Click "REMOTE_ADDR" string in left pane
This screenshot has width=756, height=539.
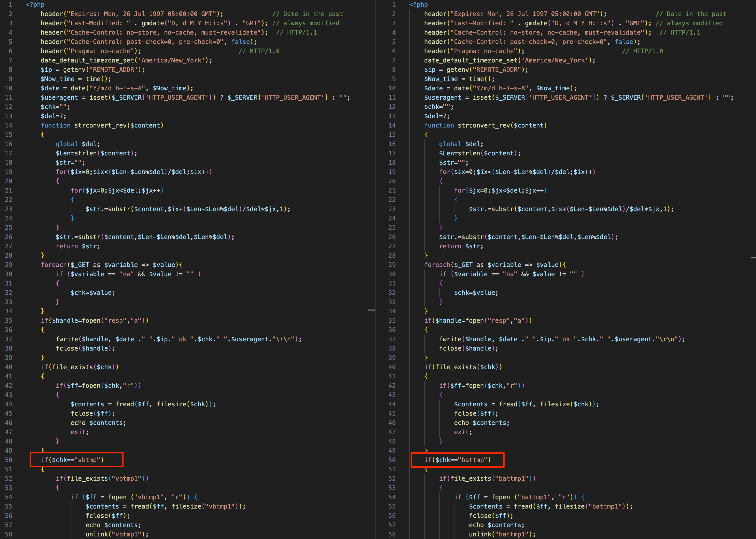113,70
